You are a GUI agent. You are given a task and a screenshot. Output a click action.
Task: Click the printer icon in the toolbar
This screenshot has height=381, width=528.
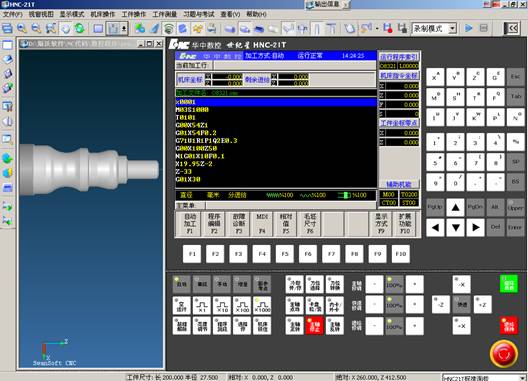pos(211,29)
